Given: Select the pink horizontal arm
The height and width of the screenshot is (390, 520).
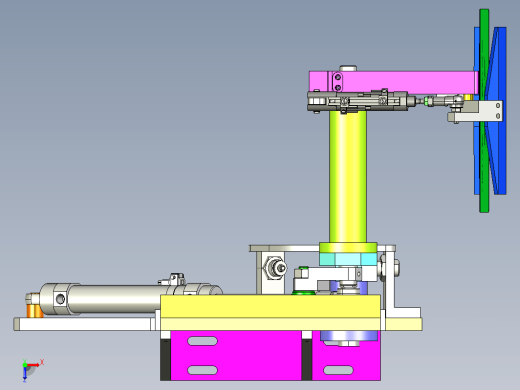Looking at the screenshot, I should coord(393,82).
